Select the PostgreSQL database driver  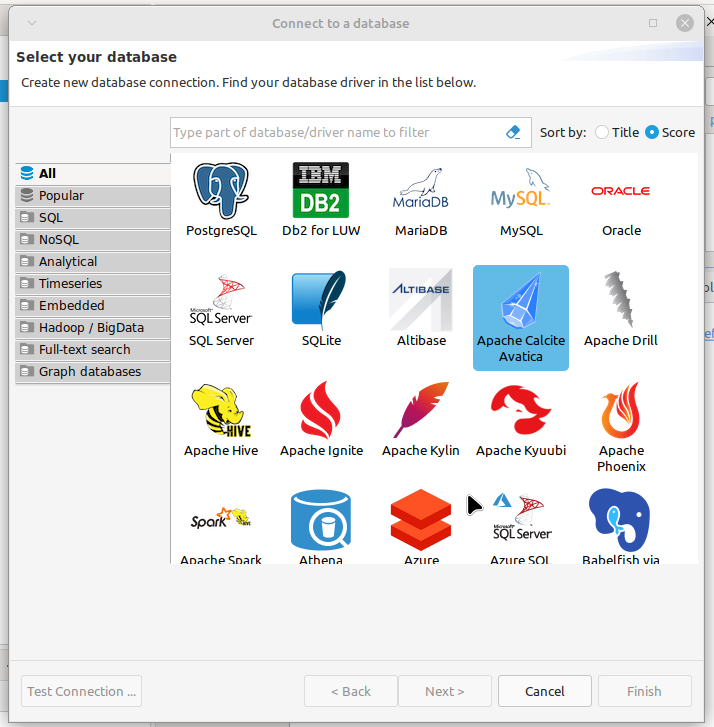point(221,199)
